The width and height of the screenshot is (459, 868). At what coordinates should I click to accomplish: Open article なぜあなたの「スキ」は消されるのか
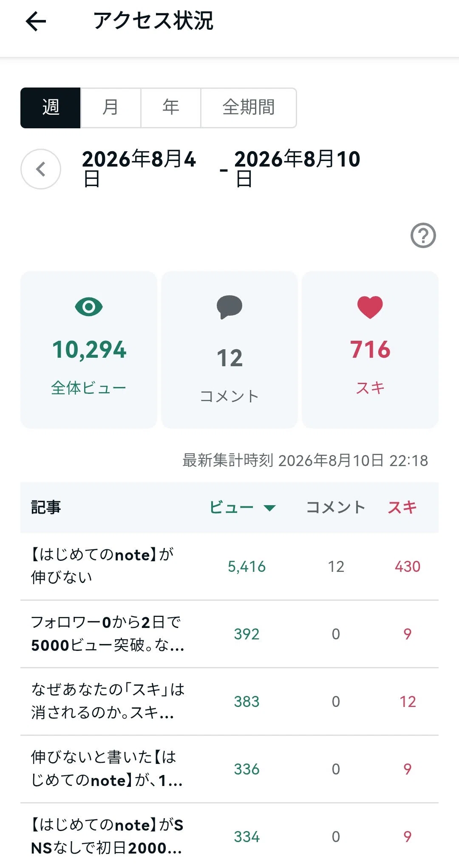tap(229, 701)
